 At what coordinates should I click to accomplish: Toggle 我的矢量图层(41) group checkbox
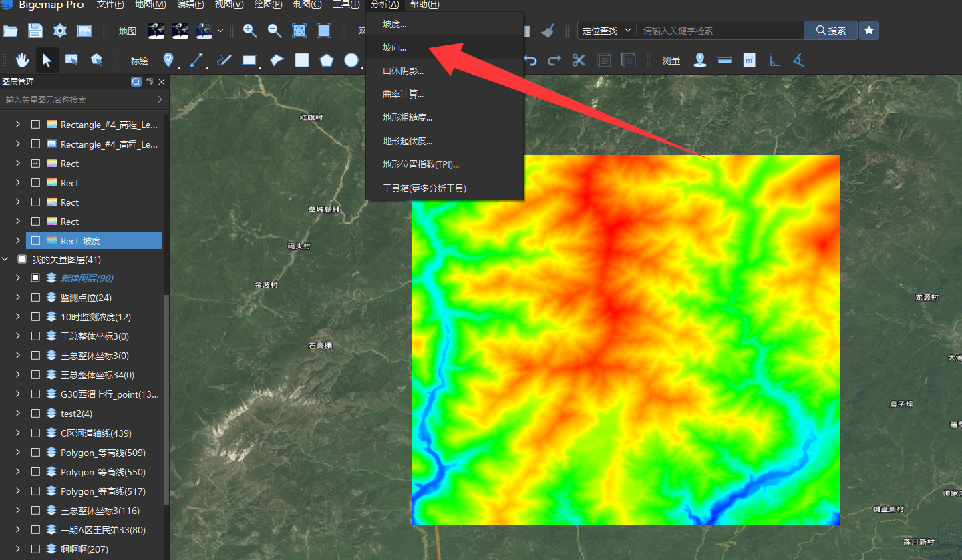tap(21, 260)
